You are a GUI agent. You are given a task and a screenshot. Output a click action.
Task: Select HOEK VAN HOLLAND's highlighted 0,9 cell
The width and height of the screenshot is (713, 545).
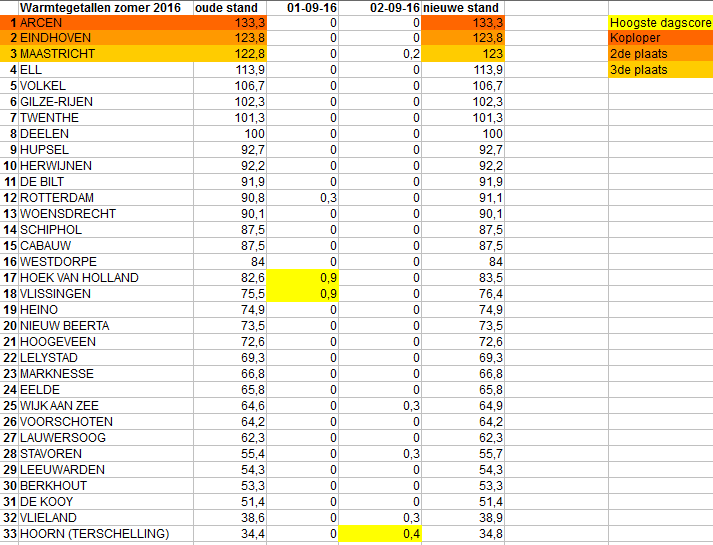pos(302,278)
